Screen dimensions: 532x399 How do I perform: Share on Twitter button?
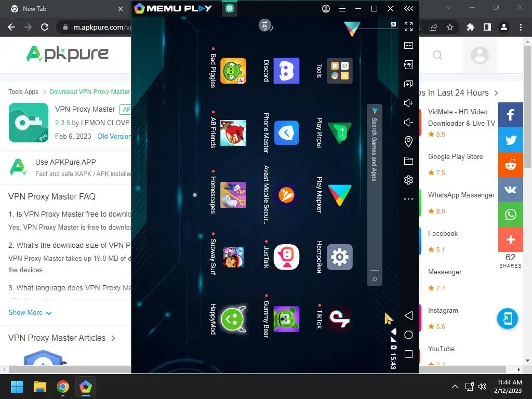pyautogui.click(x=510, y=140)
